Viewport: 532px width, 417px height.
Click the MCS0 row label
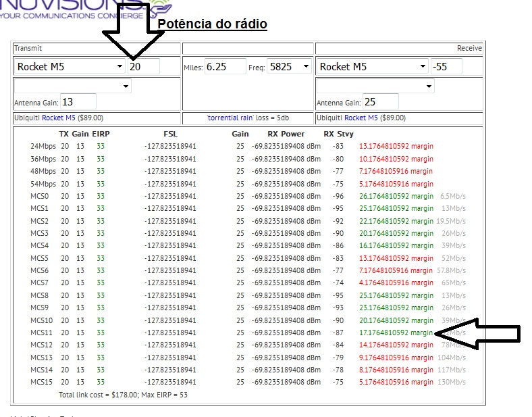(40, 196)
